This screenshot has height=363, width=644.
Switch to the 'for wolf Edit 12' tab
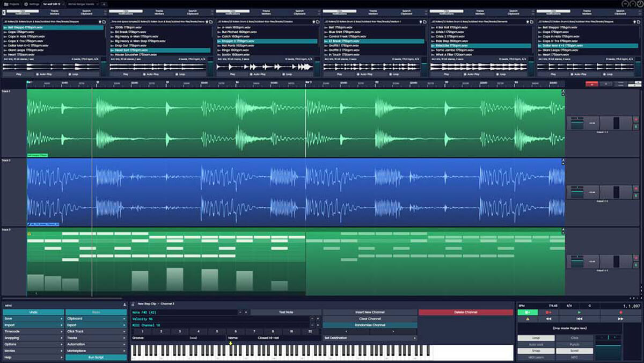point(51,4)
